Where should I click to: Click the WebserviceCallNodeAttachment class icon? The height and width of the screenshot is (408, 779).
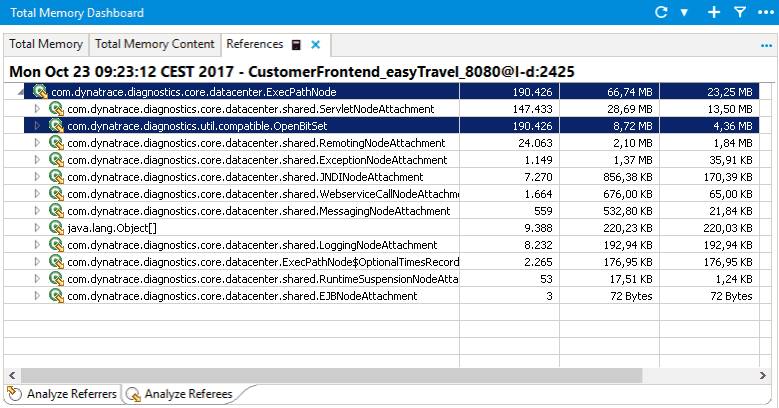[56, 194]
